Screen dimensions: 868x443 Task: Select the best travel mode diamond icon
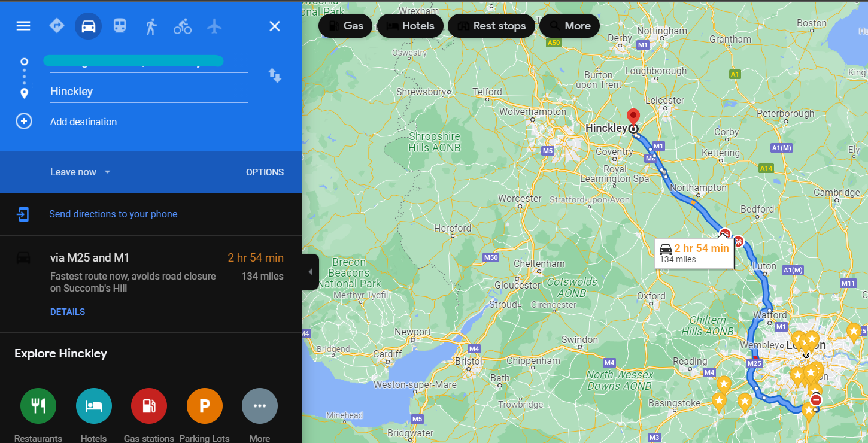point(57,26)
